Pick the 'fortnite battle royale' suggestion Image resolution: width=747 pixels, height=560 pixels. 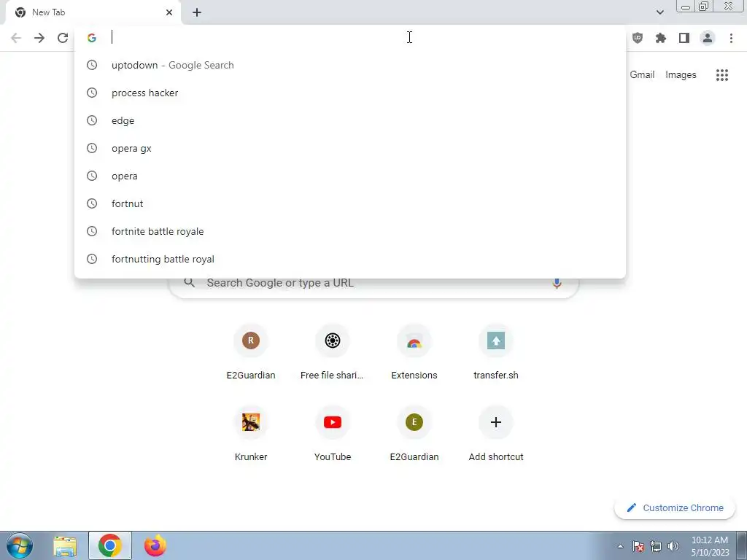tap(350, 231)
